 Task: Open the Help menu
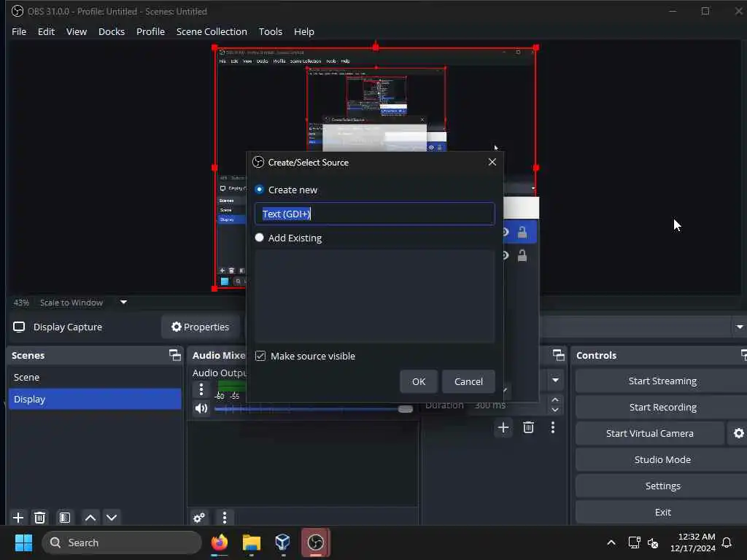click(304, 31)
